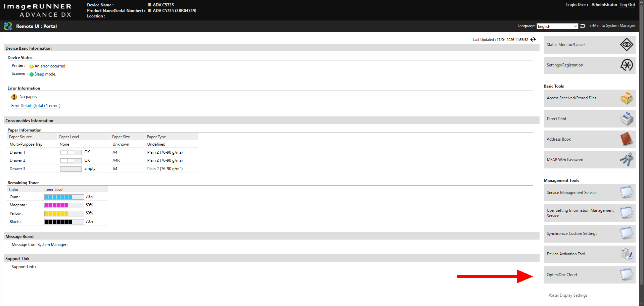
Task: Click the Address Book red book icon
Action: pos(627,139)
